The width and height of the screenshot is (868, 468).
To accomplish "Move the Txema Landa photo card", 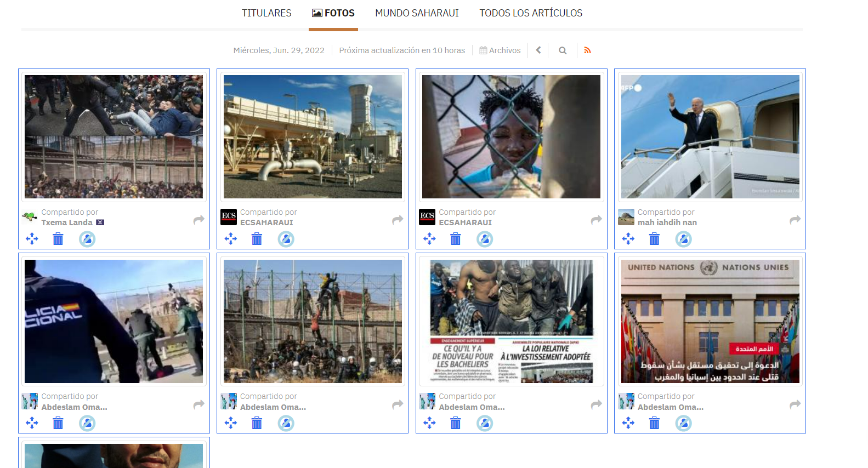I will [x=32, y=238].
